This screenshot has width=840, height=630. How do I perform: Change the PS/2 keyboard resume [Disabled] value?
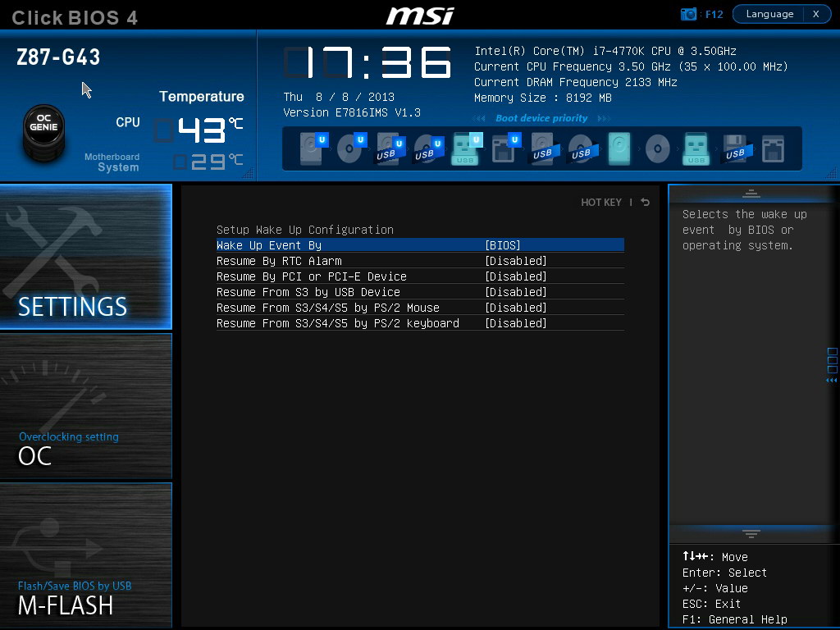click(x=516, y=323)
